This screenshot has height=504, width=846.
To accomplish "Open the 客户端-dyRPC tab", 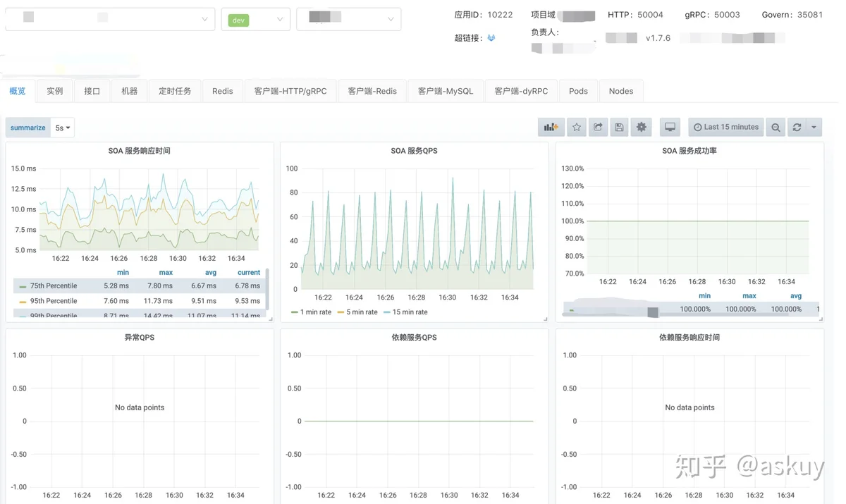I will [x=521, y=91].
